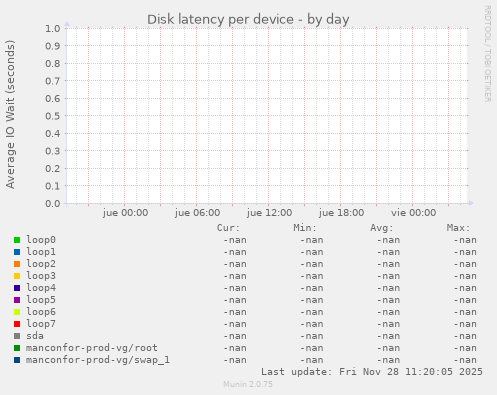Click the graph title 'Disk latency per device - by day'
This screenshot has height=395, width=497.
pyautogui.click(x=248, y=20)
